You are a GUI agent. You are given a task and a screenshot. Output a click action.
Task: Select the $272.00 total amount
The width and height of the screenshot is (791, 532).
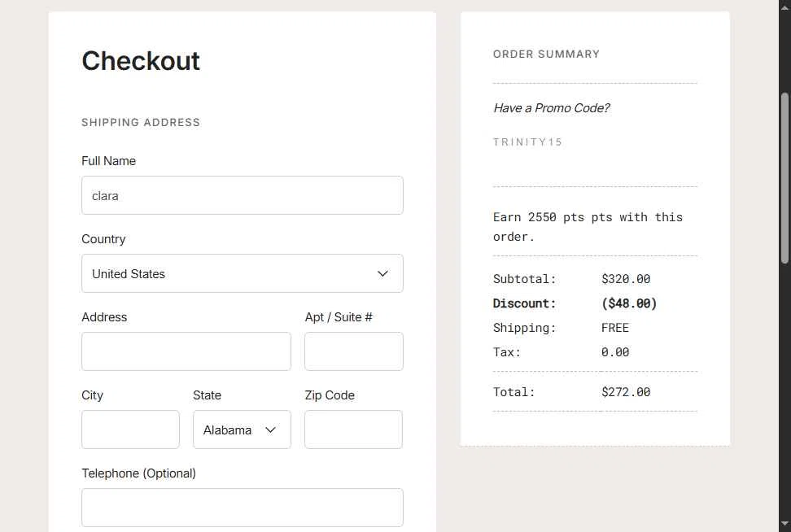click(x=626, y=392)
